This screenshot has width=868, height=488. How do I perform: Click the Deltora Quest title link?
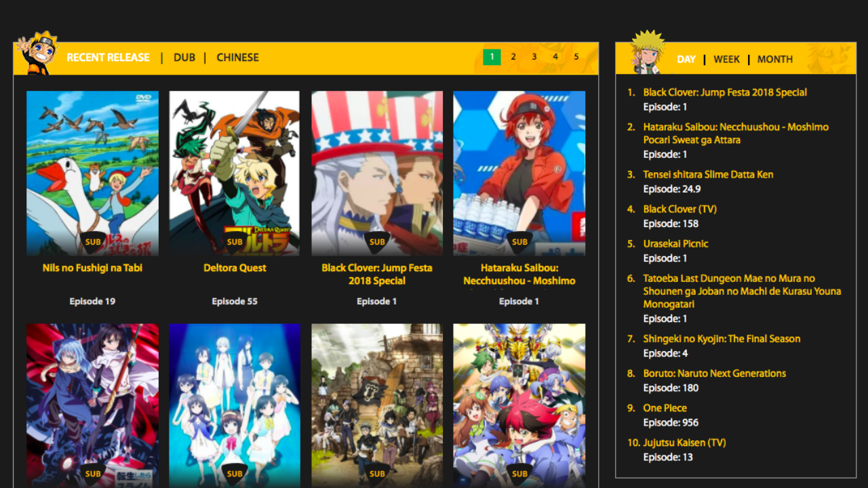click(x=235, y=268)
